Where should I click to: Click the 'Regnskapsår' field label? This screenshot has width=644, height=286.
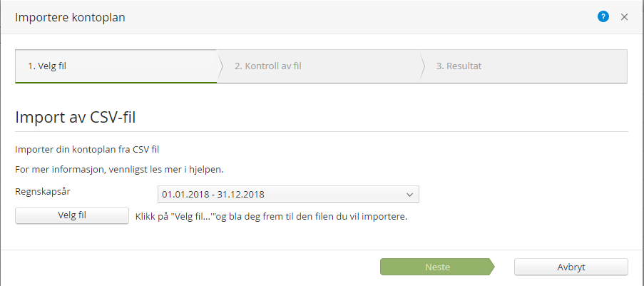click(43, 191)
